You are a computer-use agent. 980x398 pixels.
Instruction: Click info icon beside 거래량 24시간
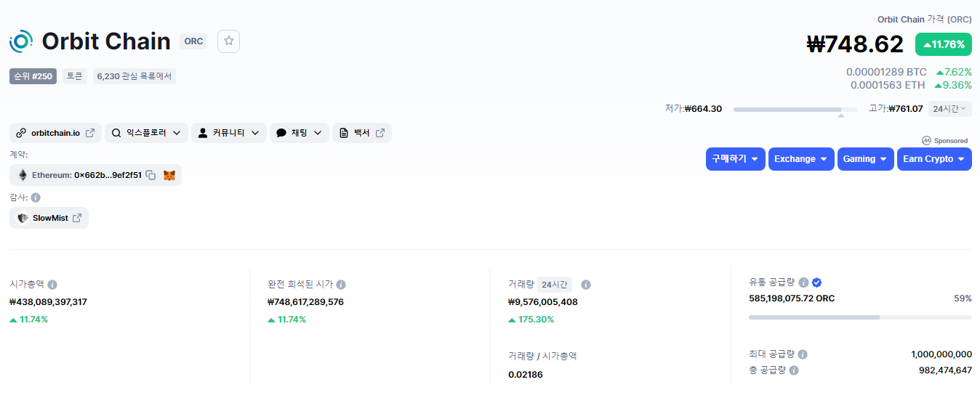coord(586,285)
